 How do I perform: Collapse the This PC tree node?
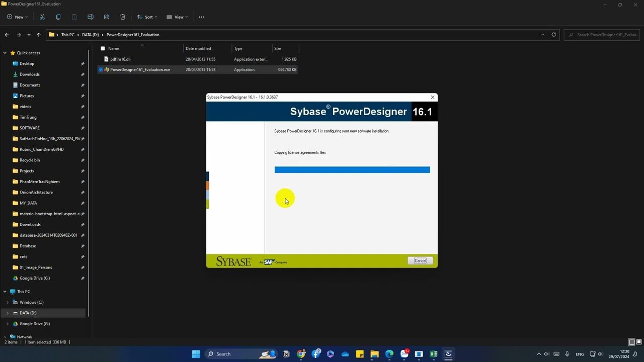5,292
